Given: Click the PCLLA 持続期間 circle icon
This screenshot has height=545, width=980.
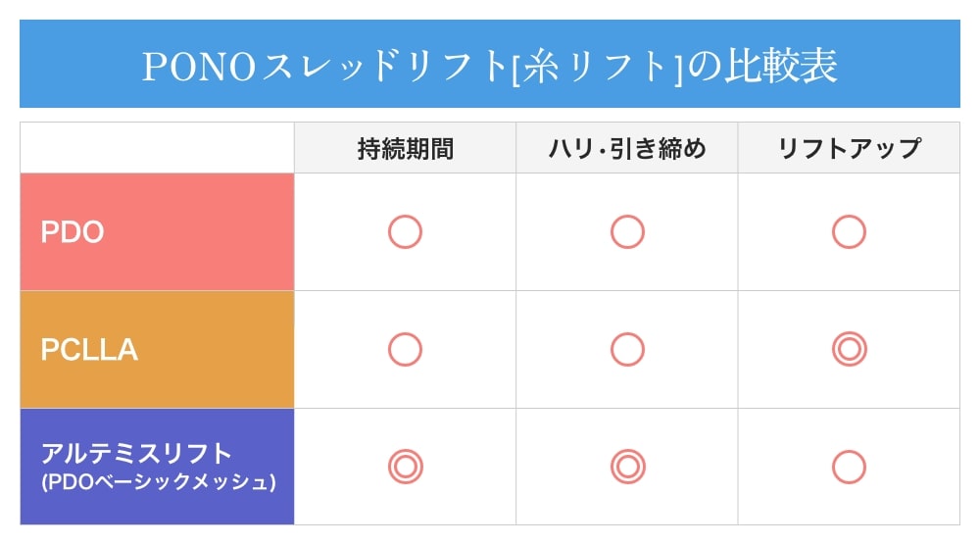Looking at the screenshot, I should (405, 350).
